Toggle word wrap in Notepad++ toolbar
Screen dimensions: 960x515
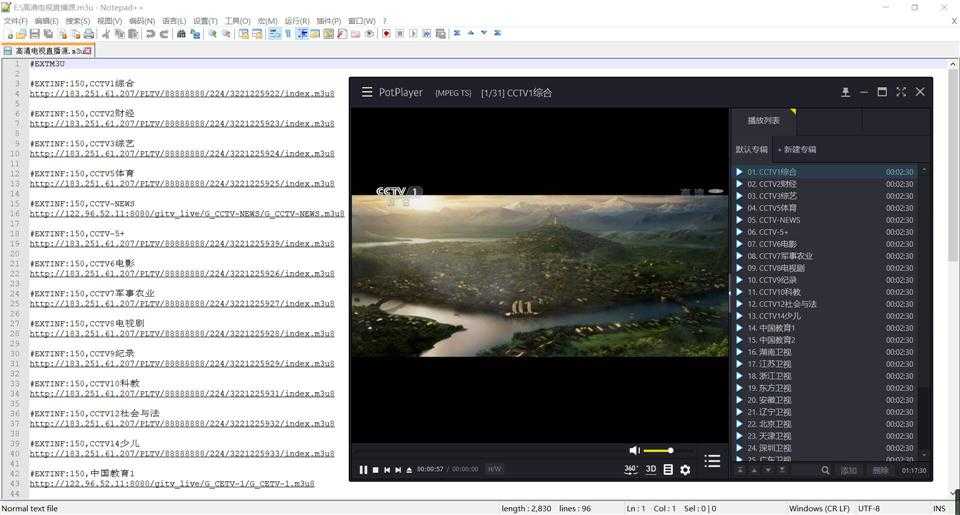(275, 34)
